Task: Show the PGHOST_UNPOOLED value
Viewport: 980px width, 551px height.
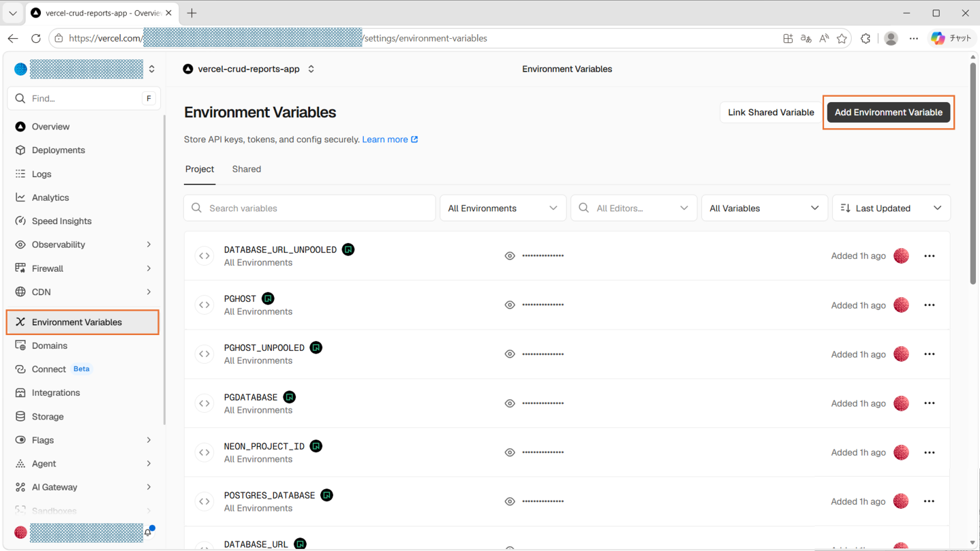Action: coord(510,354)
